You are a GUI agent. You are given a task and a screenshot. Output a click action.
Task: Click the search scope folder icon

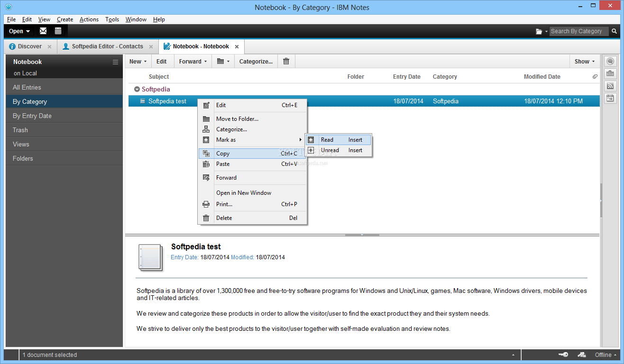point(539,32)
